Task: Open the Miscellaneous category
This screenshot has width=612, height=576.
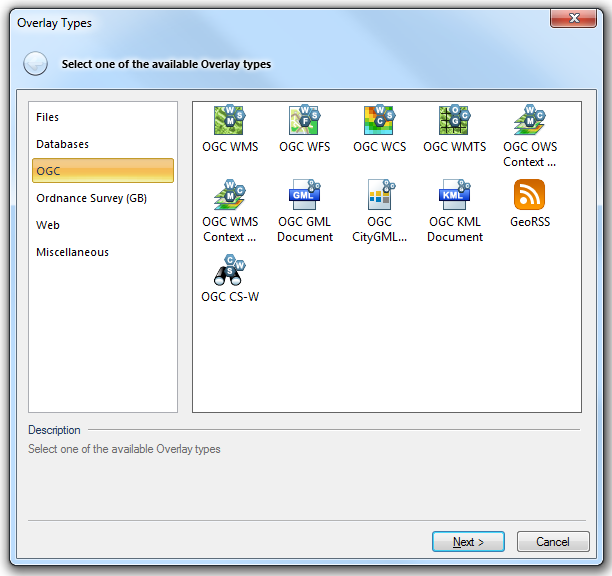Action: point(103,252)
